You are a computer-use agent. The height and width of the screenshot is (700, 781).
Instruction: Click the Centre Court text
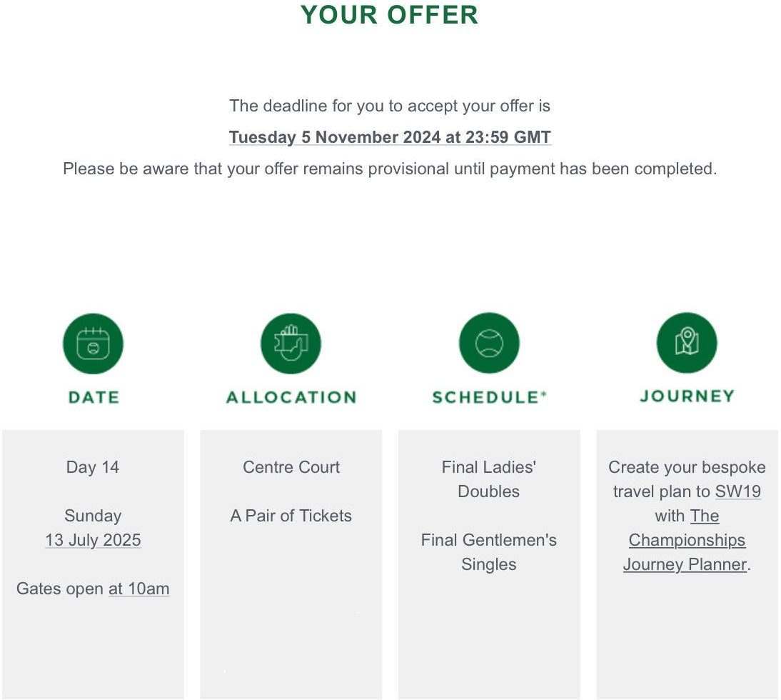[x=291, y=467]
